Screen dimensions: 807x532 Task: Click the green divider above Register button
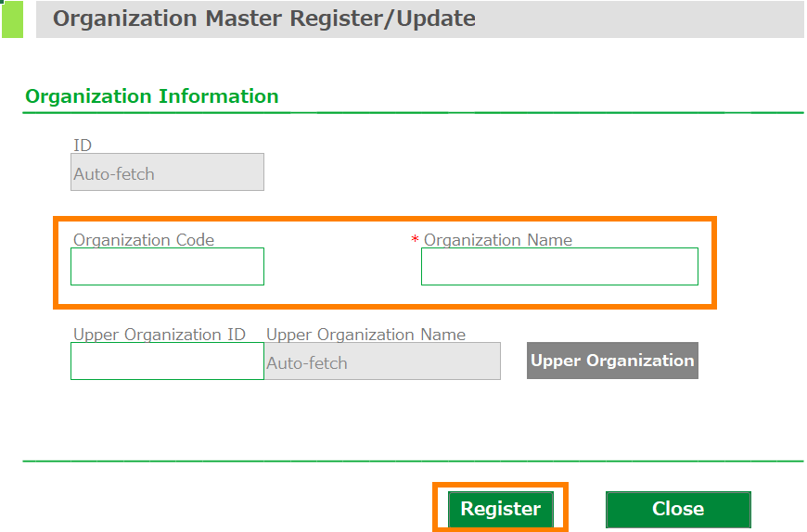coord(413,460)
